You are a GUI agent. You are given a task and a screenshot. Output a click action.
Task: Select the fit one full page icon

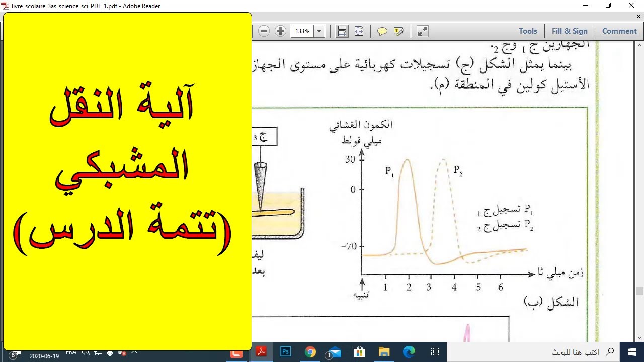(x=359, y=31)
